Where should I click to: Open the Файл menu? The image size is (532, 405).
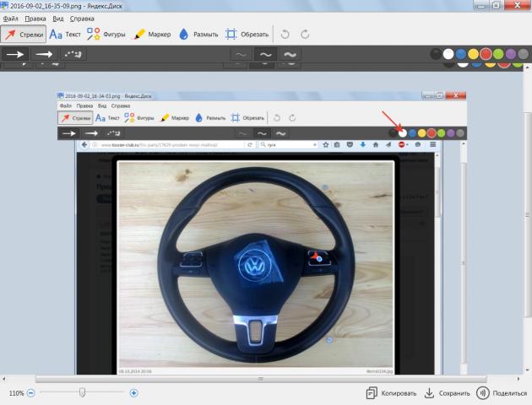[x=10, y=19]
